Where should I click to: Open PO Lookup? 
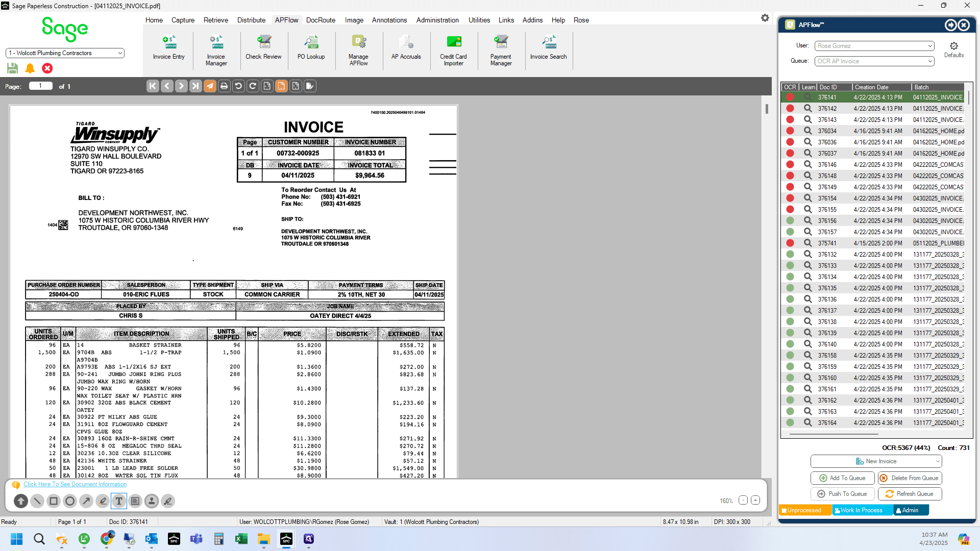click(x=311, y=48)
